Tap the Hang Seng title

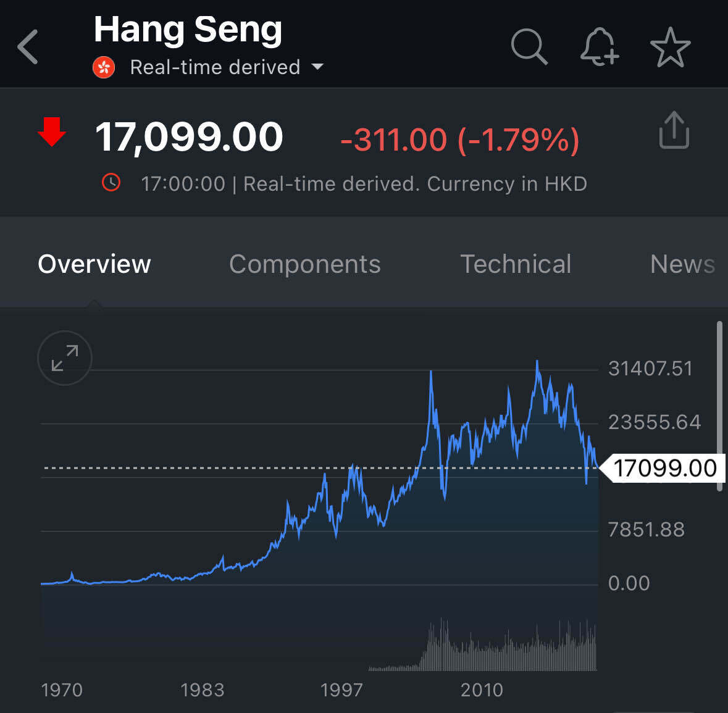pos(188,29)
